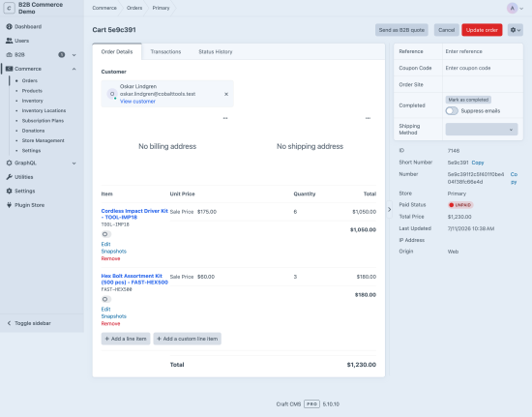Viewport: 532px width, 417px height.
Task: Click Remove under Hex Bolt Assortment Kit
Action: [110, 324]
